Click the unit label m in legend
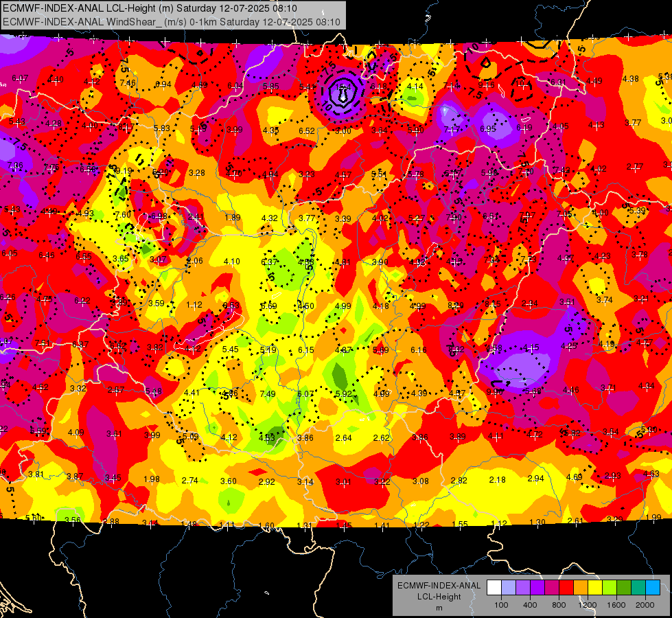This screenshot has height=618, width=672. [439, 608]
